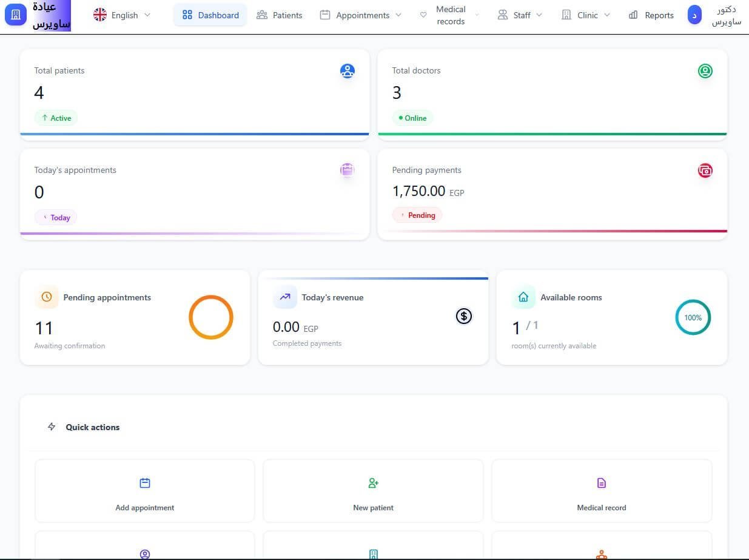The height and width of the screenshot is (560, 749).
Task: Click the Total patients user icon
Action: coord(347,71)
